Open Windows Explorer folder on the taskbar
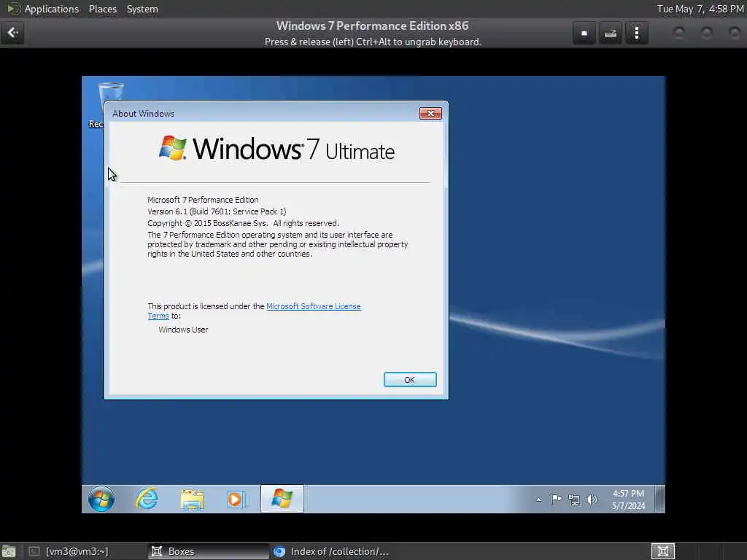The image size is (747, 560). pyautogui.click(x=192, y=500)
